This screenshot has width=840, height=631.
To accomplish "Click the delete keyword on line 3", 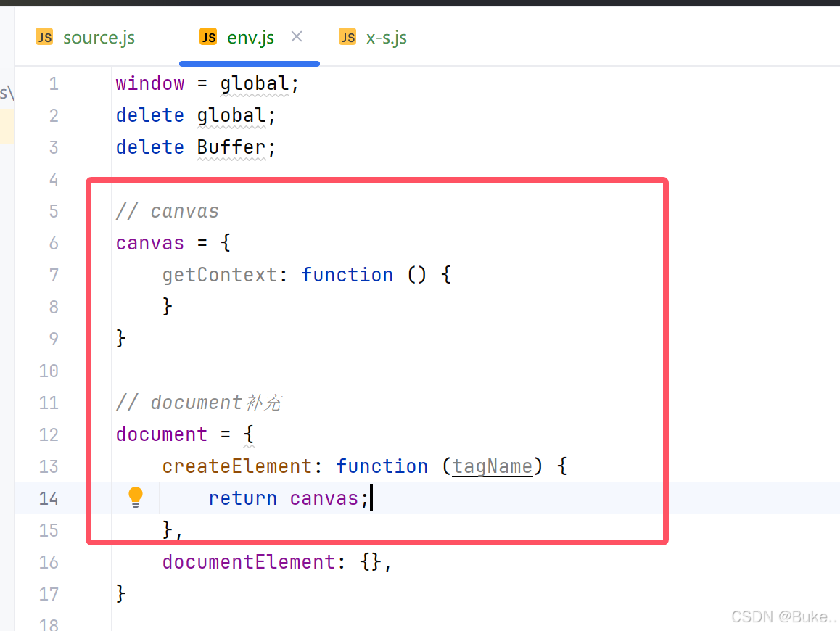I will pyautogui.click(x=149, y=147).
